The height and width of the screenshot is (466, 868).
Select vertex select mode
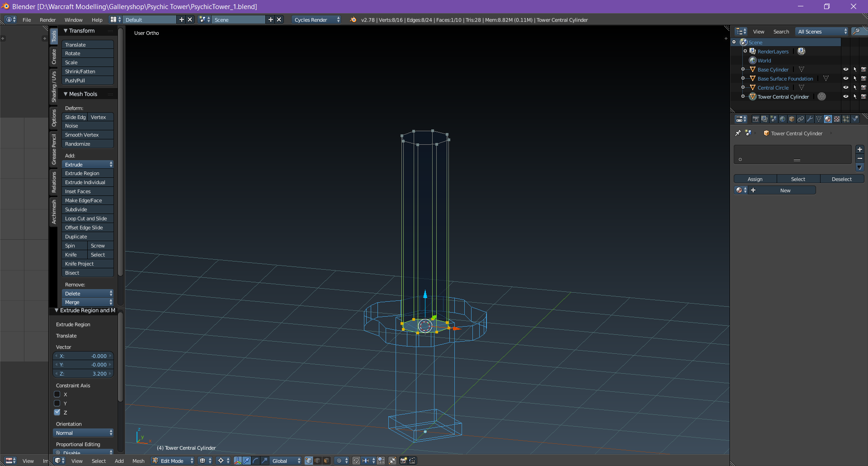309,461
